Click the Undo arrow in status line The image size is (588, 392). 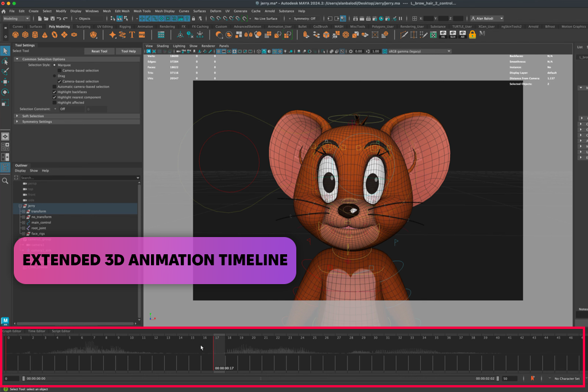pyautogui.click(x=59, y=18)
